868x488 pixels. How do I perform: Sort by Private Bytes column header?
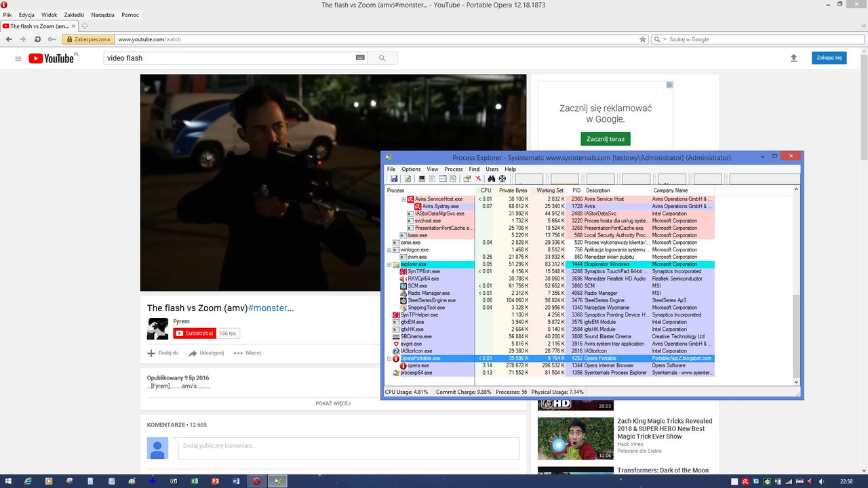pos(513,190)
